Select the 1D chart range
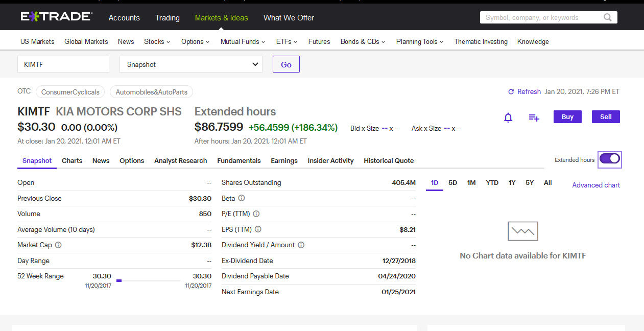644x331 pixels. (x=435, y=183)
